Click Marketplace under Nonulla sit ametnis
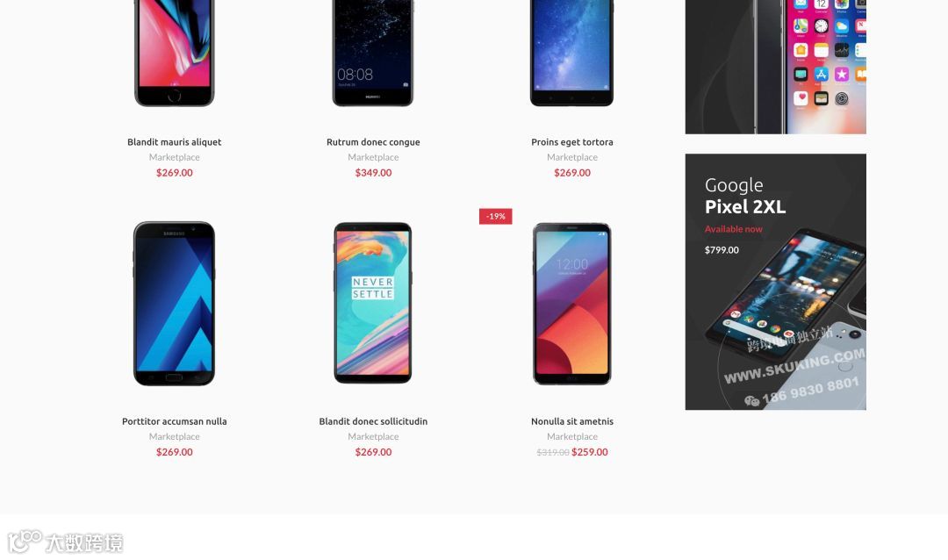This screenshot has width=948, height=560. tap(572, 436)
